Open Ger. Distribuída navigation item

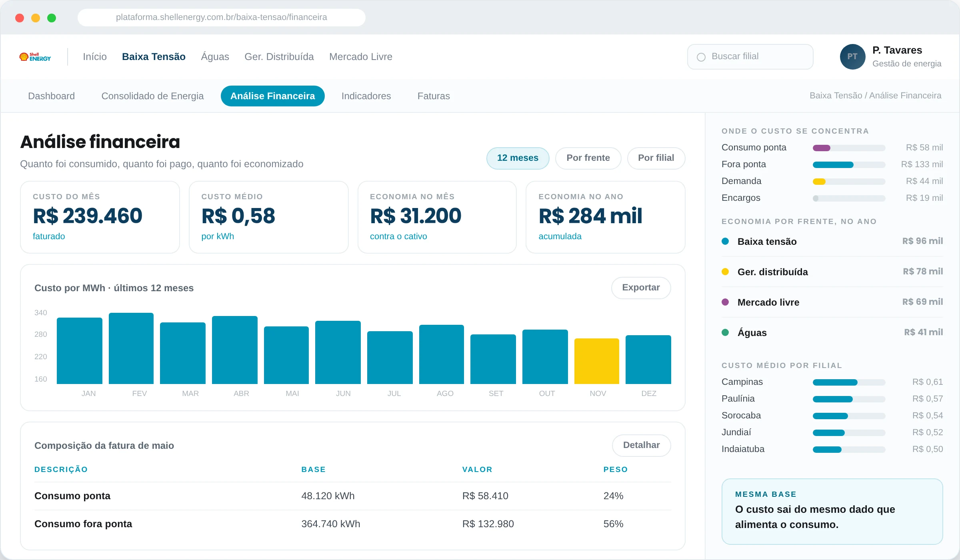click(x=279, y=57)
